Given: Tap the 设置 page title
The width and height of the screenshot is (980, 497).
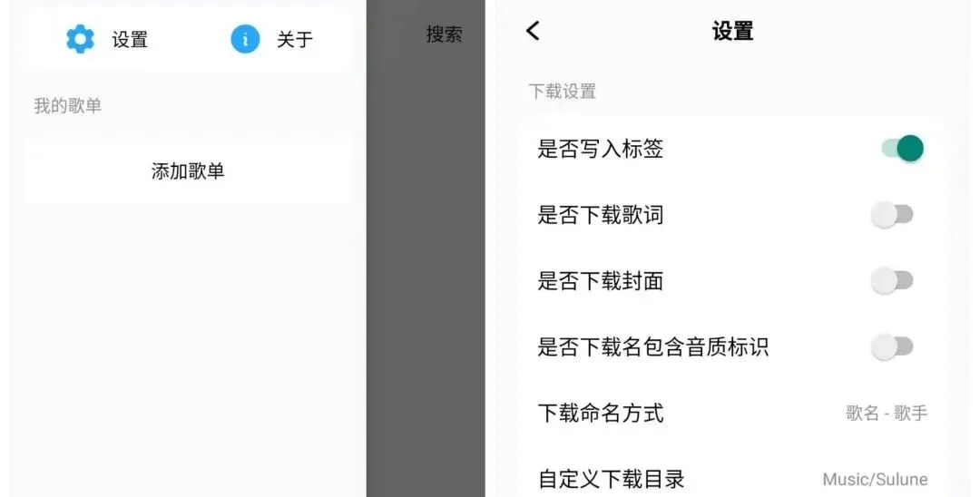Looking at the screenshot, I should pos(732,31).
